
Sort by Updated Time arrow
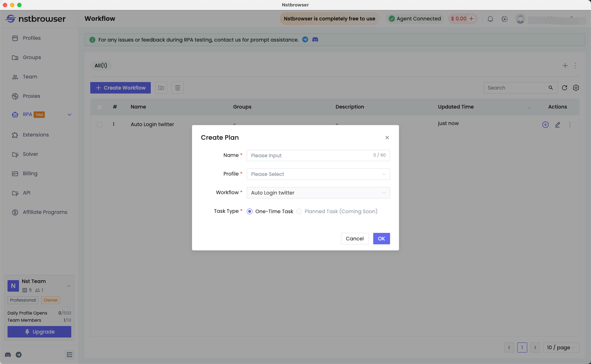(x=529, y=107)
